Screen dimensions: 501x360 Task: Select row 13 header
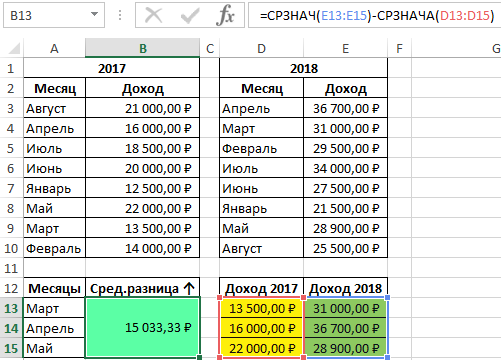point(11,308)
